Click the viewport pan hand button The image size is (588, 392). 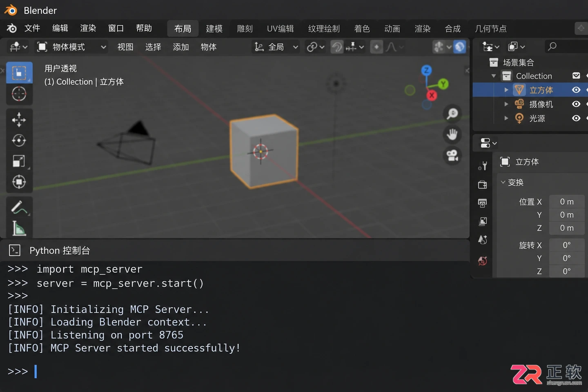click(452, 134)
